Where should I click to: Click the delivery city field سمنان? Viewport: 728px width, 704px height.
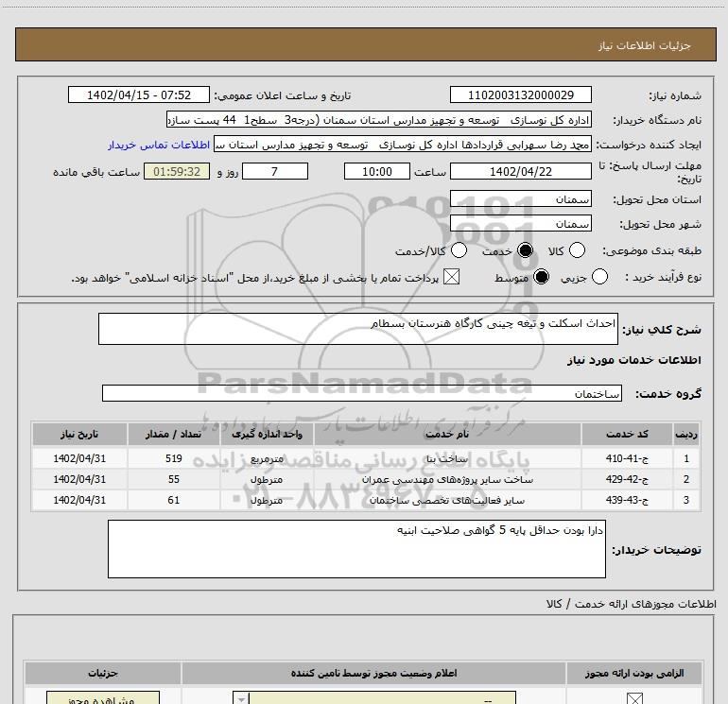coord(520,224)
